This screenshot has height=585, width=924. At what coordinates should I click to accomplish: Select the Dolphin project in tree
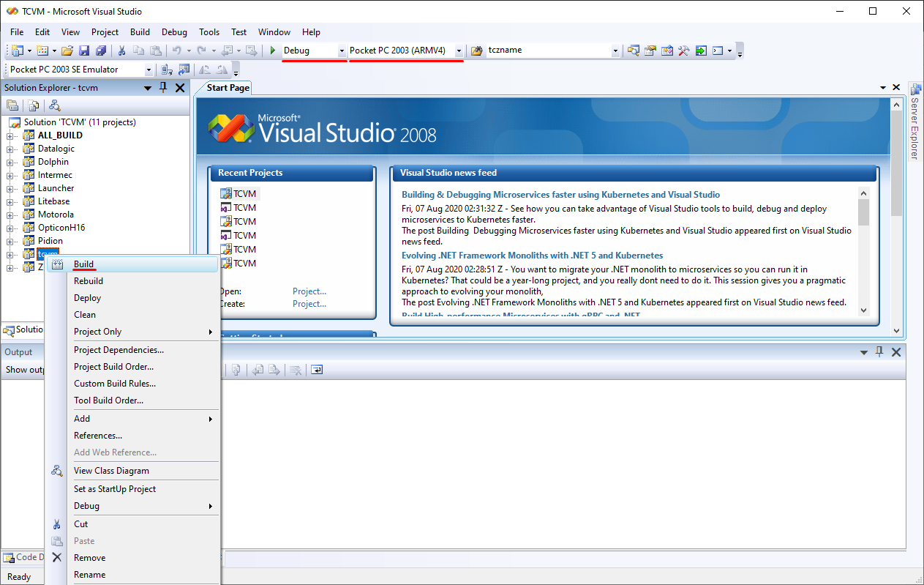click(x=53, y=162)
